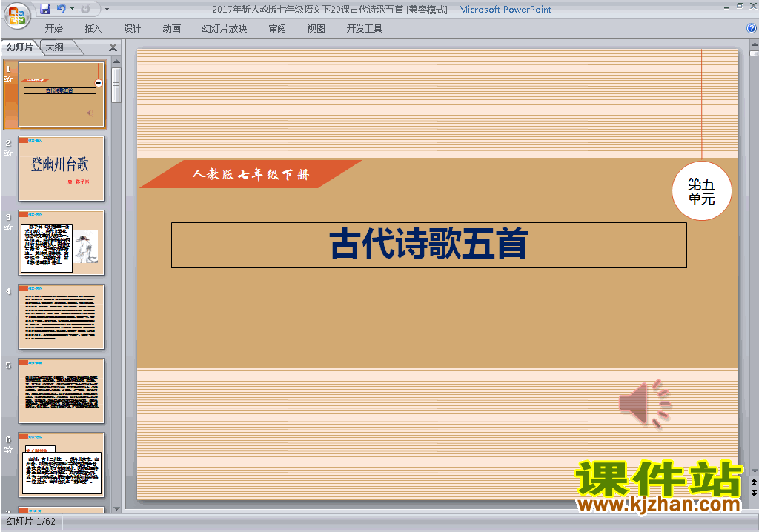
Task: Click the greyed-out Redo icon
Action: 85,9
